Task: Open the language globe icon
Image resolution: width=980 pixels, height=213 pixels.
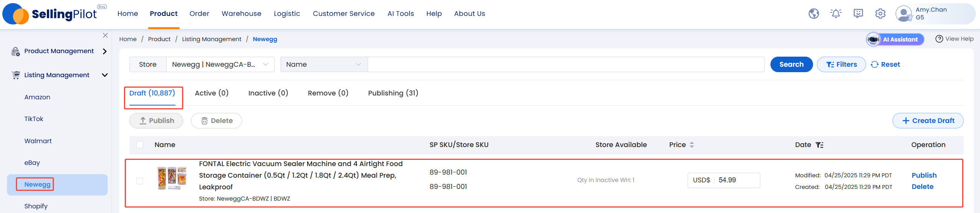Action: tap(814, 14)
